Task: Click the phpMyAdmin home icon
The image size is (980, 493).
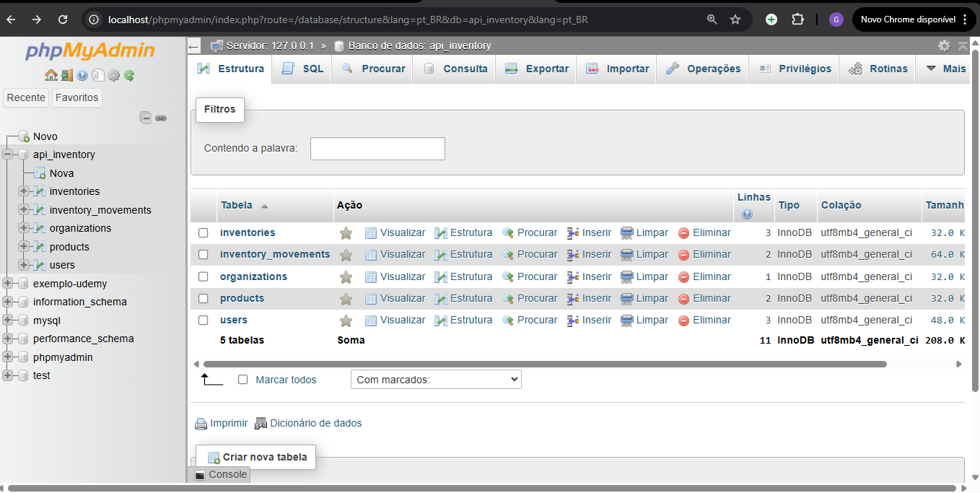Action: 51,76
